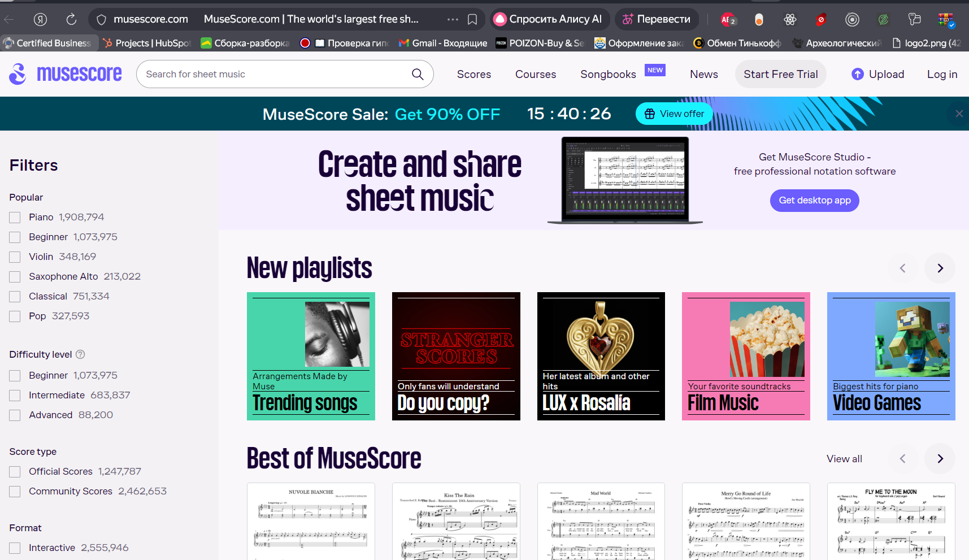The image size is (969, 560).
Task: Click the Yandex home icon in toolbar
Action: pyautogui.click(x=40, y=19)
